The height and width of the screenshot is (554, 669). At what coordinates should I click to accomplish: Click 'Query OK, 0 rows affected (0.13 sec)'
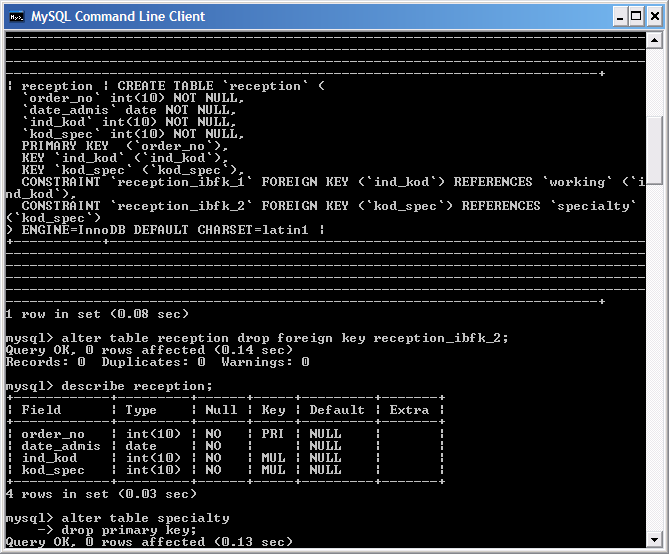pos(149,542)
